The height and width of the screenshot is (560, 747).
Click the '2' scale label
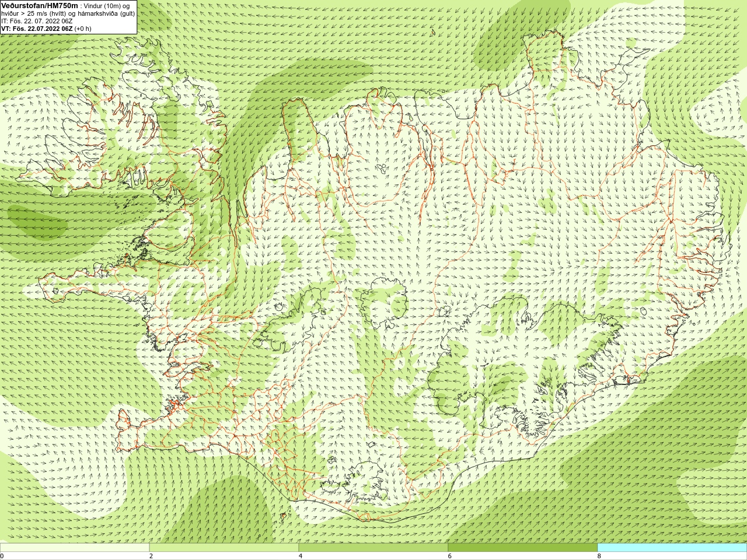tap(151, 556)
